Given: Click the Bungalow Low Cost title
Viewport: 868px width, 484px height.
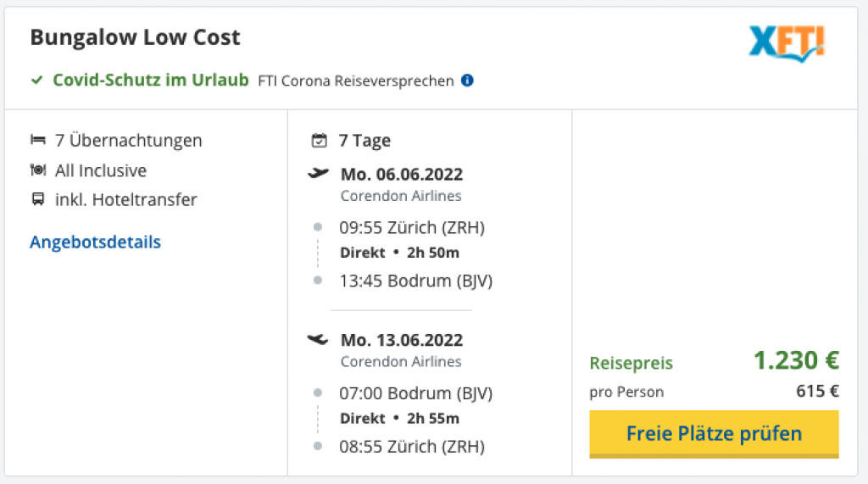Looking at the screenshot, I should pos(135,37).
